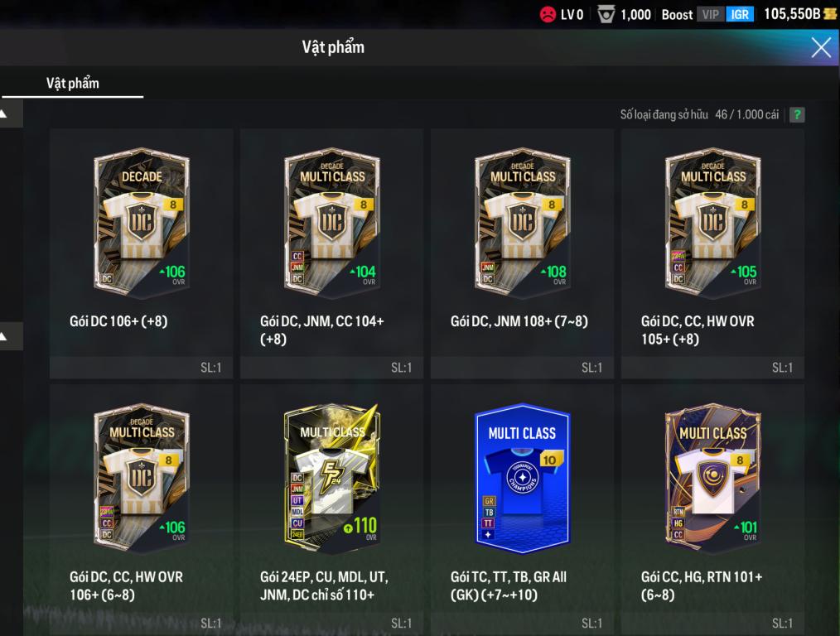Toggle the IGR boost badge

point(740,14)
